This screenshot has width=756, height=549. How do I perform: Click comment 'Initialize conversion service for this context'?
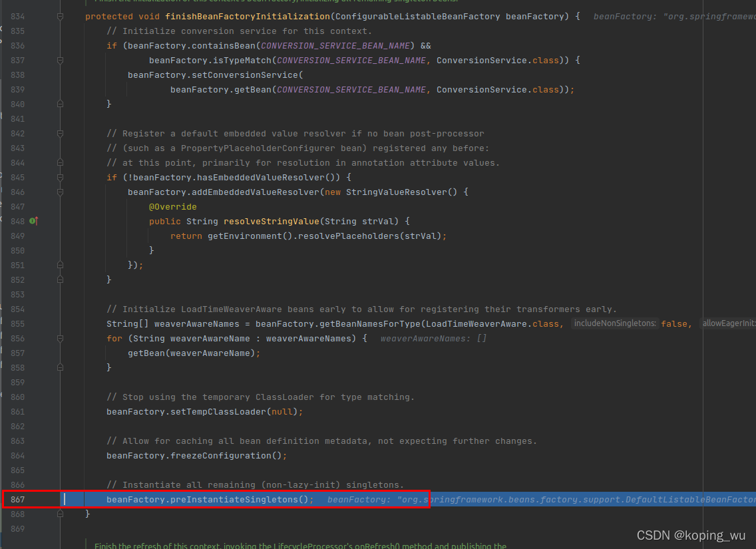point(239,31)
